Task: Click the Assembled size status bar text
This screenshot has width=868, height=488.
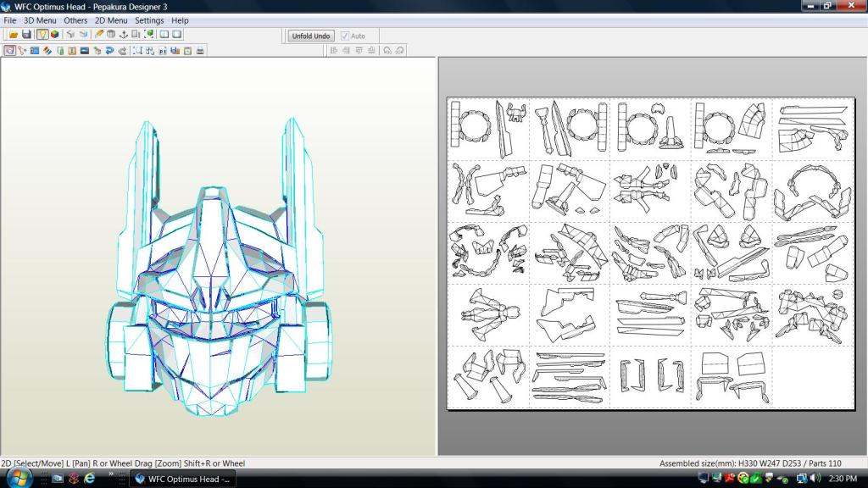Action: 750,463
